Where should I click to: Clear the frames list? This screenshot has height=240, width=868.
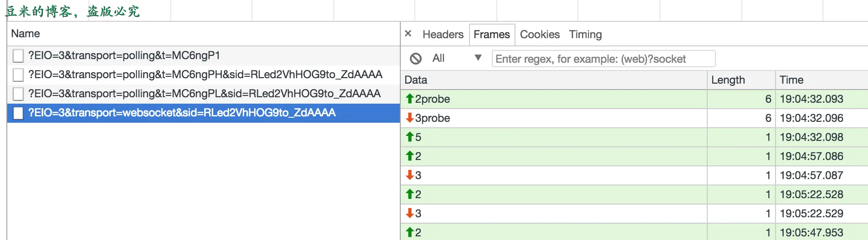[x=415, y=59]
